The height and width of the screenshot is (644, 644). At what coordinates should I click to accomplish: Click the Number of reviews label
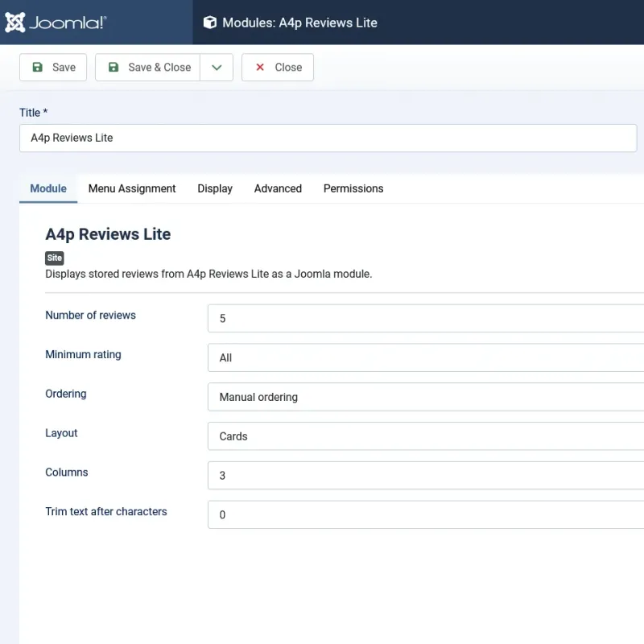90,315
